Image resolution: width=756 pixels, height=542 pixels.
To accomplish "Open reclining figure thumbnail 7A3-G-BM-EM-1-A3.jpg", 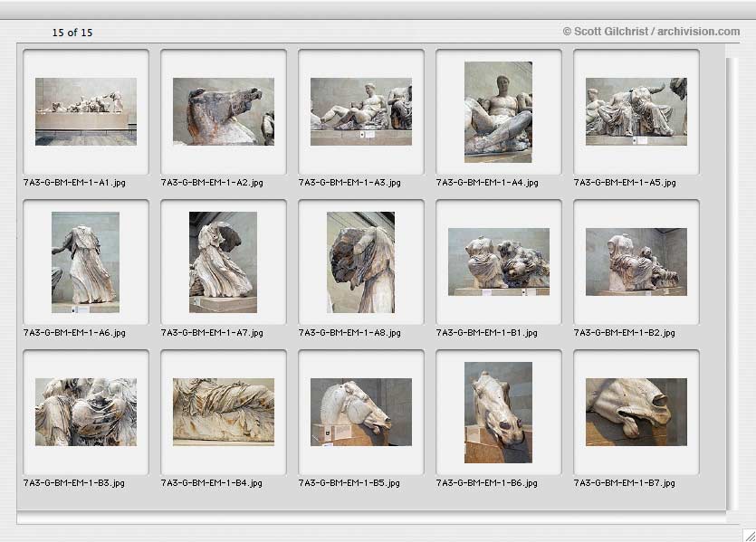I will pos(361,112).
